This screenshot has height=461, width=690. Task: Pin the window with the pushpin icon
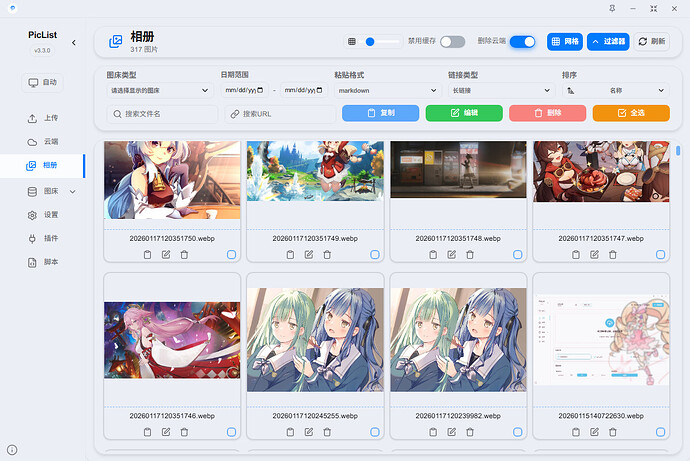[612, 8]
